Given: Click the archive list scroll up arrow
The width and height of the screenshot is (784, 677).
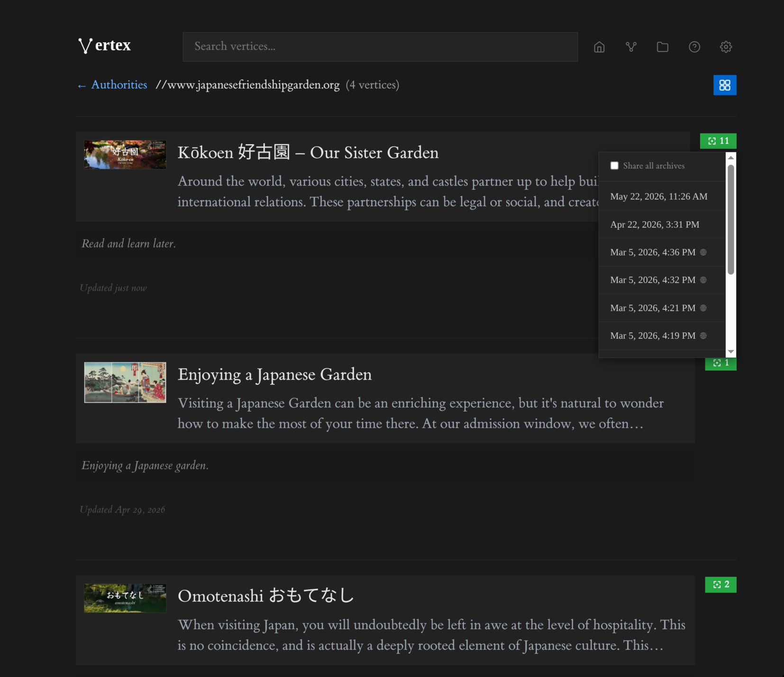Looking at the screenshot, I should (x=731, y=157).
